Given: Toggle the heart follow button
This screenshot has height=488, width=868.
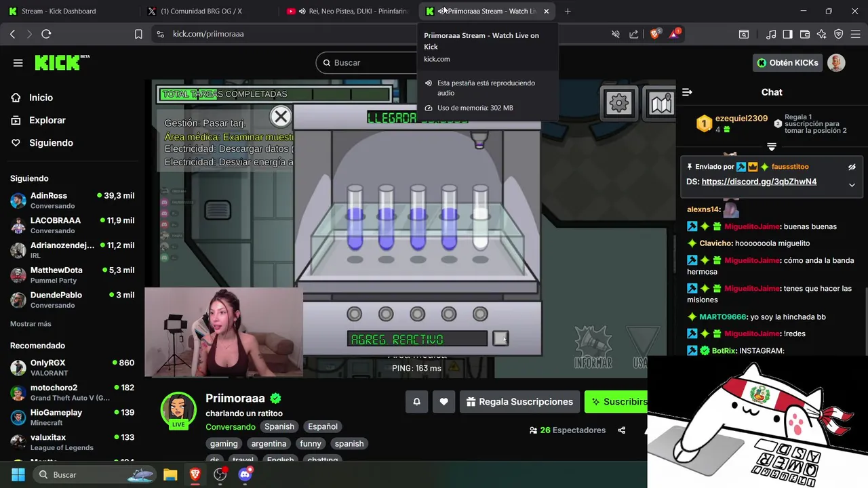Looking at the screenshot, I should point(443,402).
